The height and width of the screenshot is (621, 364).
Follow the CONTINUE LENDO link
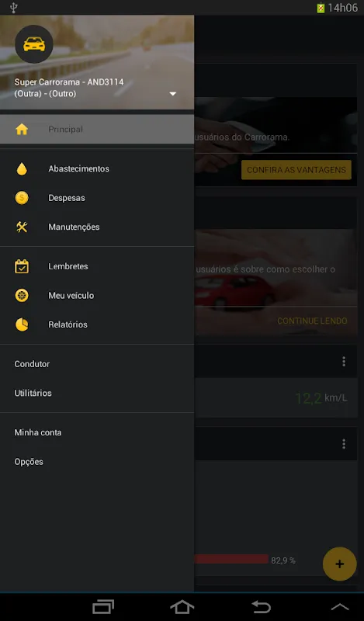(x=312, y=321)
